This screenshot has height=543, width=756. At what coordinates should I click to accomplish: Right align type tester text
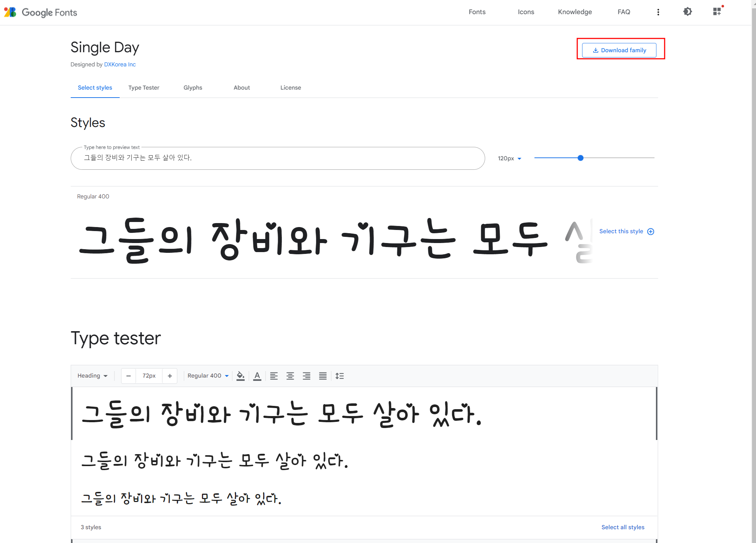click(x=306, y=376)
